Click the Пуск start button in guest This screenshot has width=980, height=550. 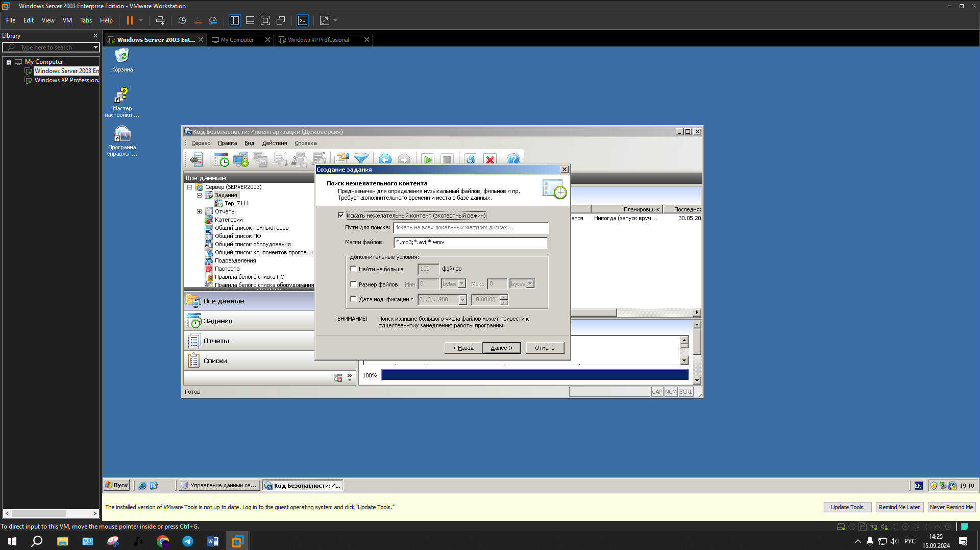pyautogui.click(x=117, y=486)
